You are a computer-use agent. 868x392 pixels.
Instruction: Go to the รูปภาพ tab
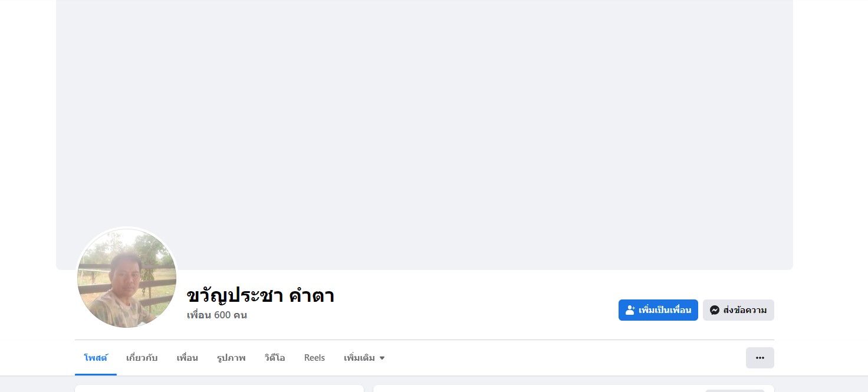(x=231, y=358)
